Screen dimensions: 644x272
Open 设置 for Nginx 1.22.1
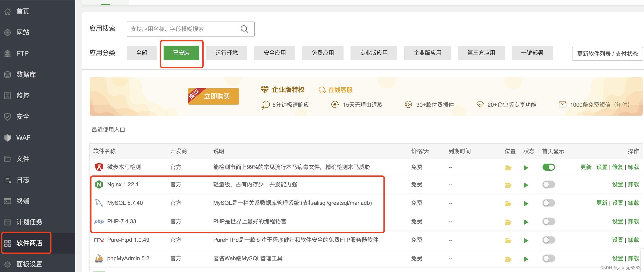pos(618,184)
